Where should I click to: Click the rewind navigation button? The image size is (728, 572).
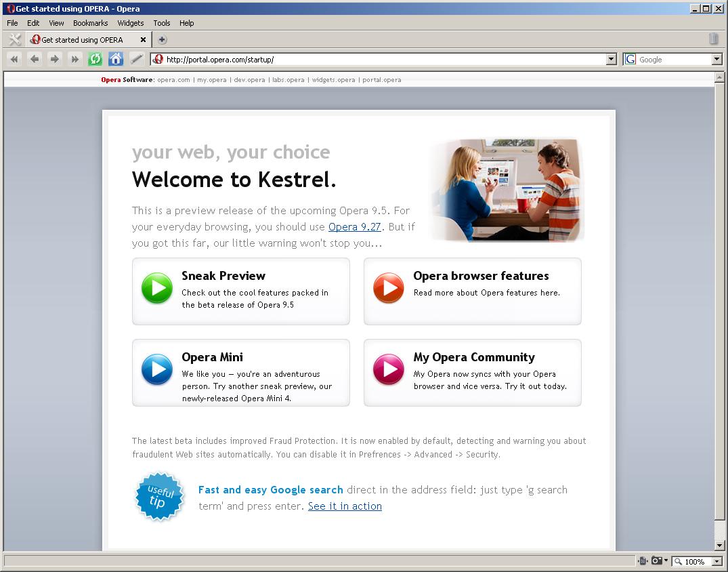coord(14,59)
